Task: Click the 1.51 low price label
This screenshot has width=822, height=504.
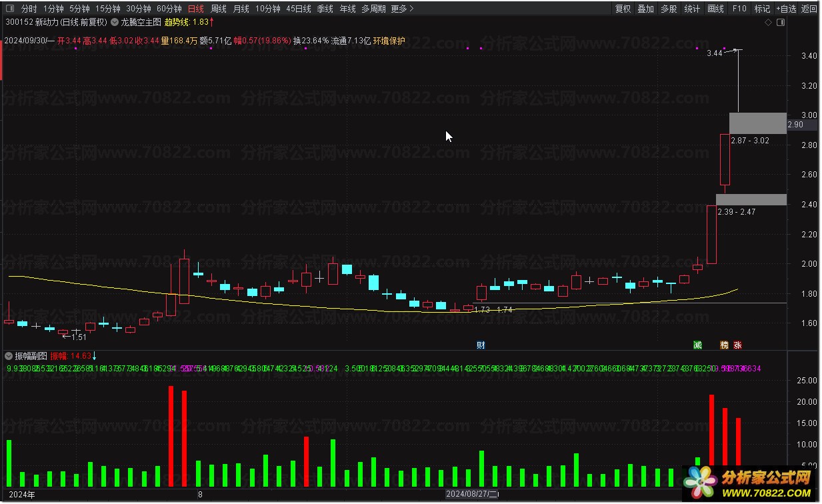Action: click(x=79, y=337)
